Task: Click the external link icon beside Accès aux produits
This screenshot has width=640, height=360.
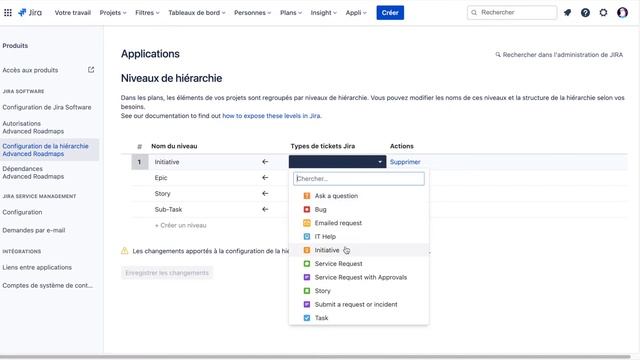Action: tap(91, 70)
